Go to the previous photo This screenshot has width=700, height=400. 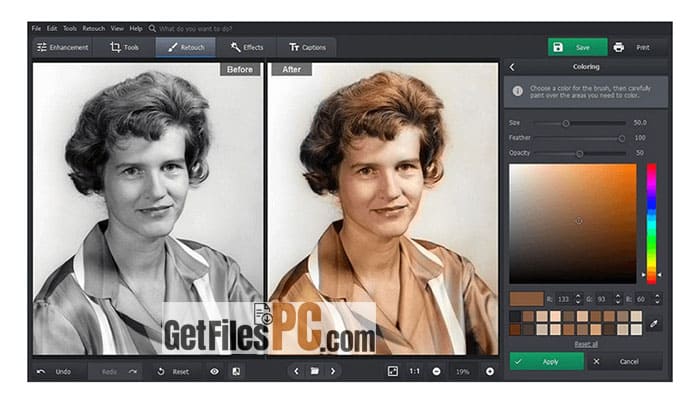296,371
